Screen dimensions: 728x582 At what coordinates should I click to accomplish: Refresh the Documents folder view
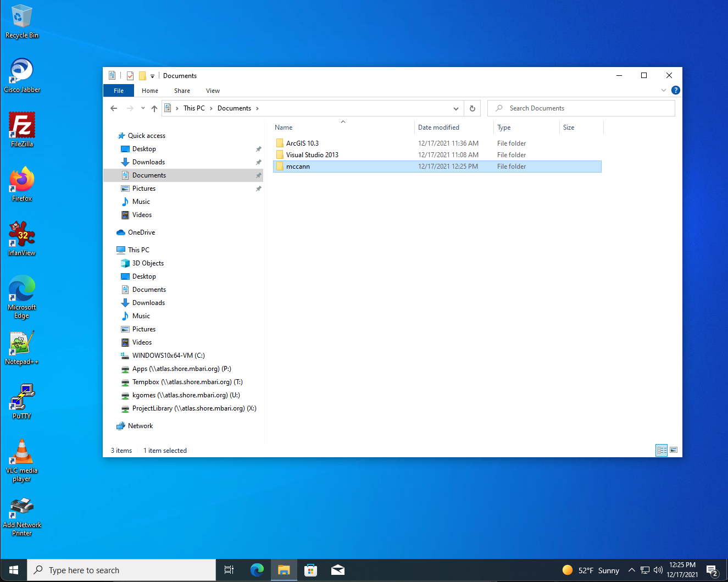pos(472,108)
